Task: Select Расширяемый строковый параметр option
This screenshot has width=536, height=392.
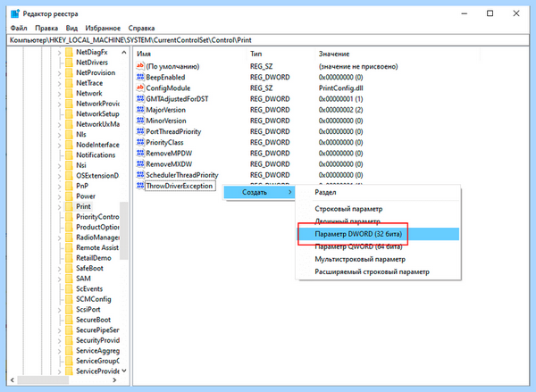Action: point(378,272)
